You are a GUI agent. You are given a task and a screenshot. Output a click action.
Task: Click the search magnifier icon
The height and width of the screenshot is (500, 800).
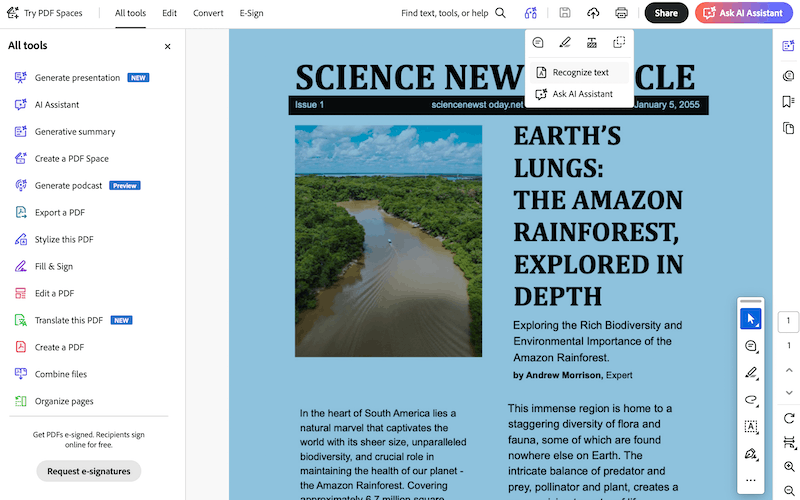coord(501,13)
